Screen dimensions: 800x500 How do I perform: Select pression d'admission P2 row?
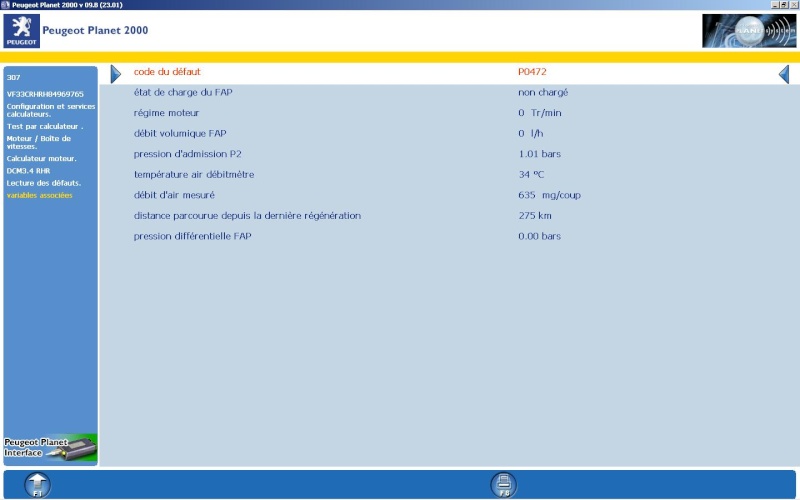(x=449, y=154)
